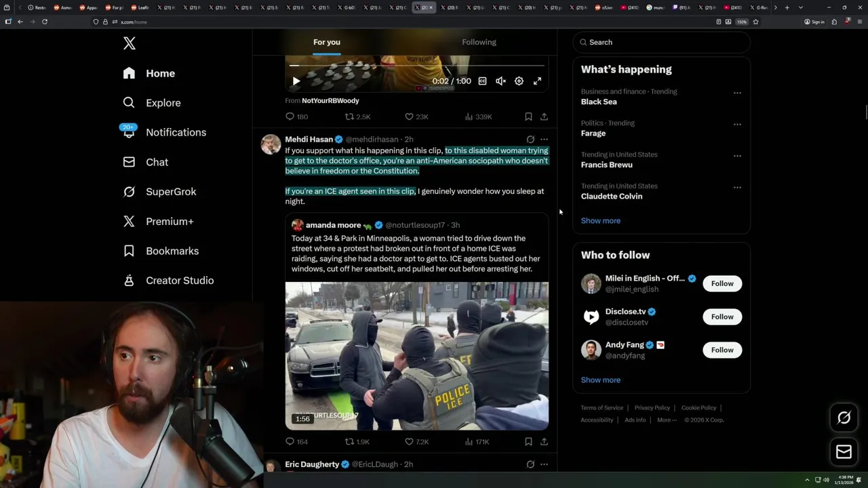868x488 pixels.
Task: Open Creator Studio from sidebar
Action: coord(168,281)
